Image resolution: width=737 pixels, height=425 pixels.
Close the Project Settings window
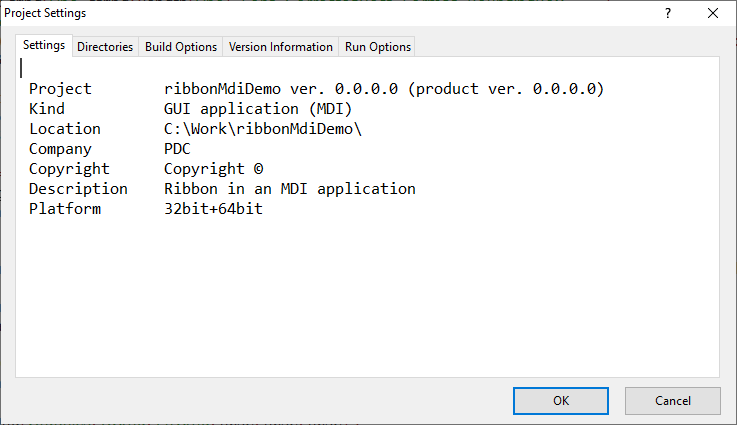click(x=713, y=13)
